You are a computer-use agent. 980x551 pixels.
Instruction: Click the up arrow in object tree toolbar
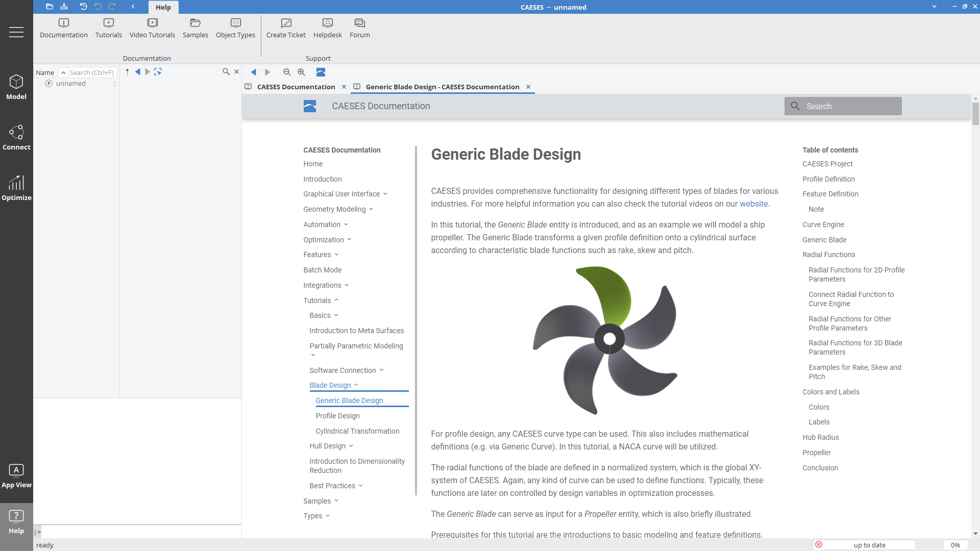[x=127, y=72]
